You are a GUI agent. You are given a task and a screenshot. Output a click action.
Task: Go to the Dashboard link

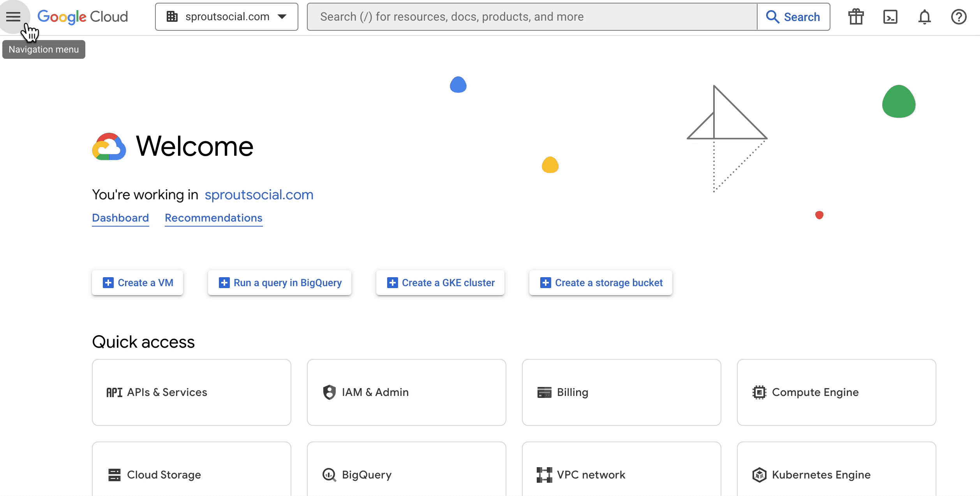tap(120, 218)
